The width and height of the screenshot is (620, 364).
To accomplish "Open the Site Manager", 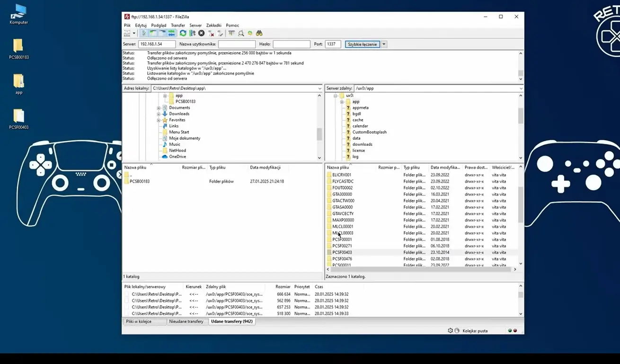I will point(127,33).
